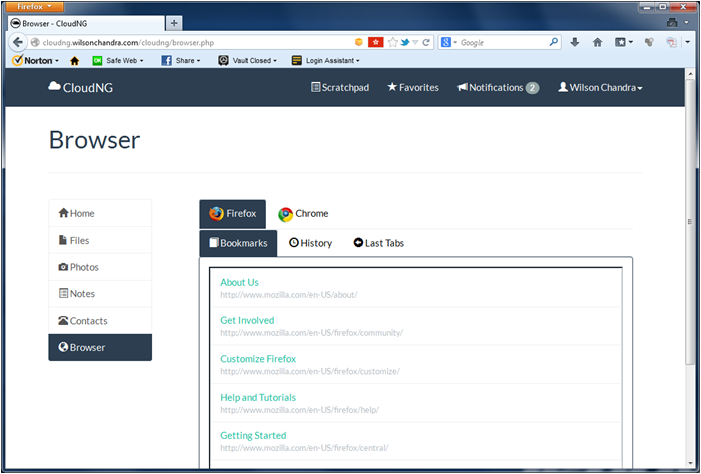
Task: Click the CloudNG cloud logo
Action: pos(80,87)
